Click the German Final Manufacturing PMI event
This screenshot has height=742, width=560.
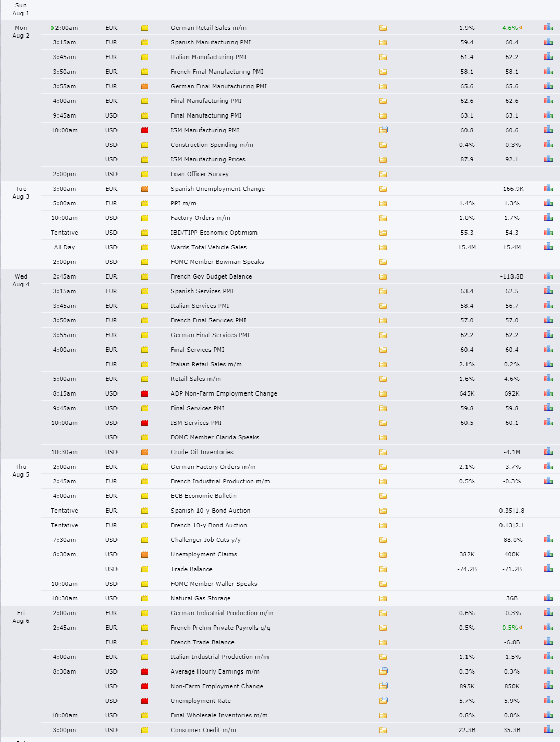218,86
